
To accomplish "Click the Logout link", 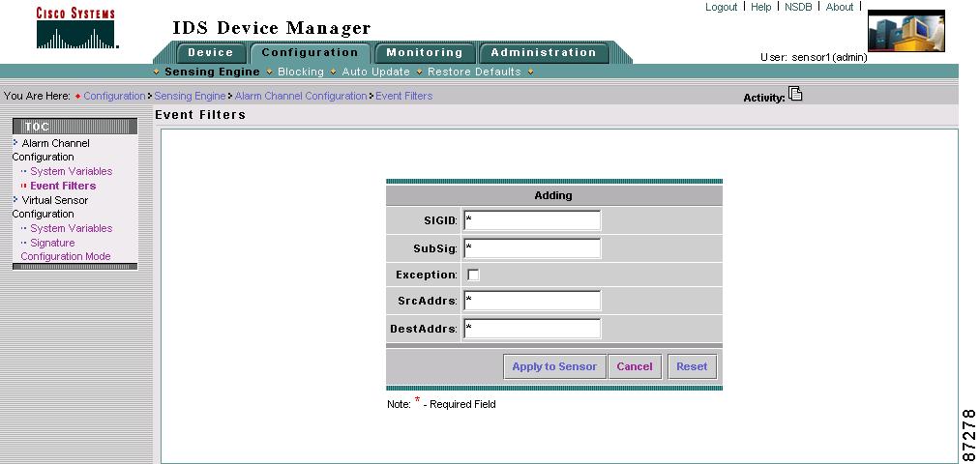I will pos(722,7).
